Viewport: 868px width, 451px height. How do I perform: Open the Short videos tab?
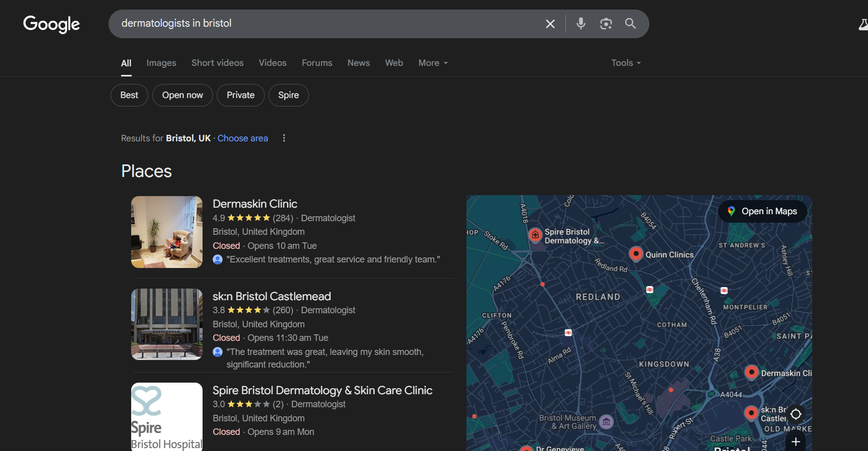pyautogui.click(x=218, y=63)
